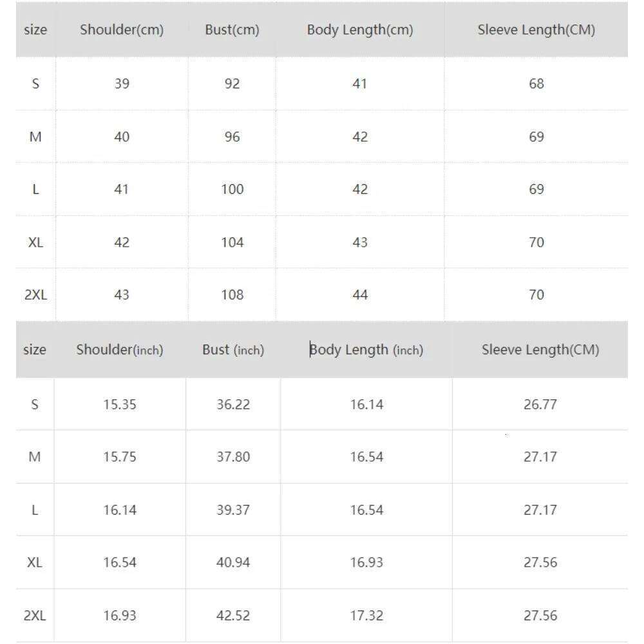Viewport: 644px width, 644px height.
Task: Click the Body Length (inch) header
Action: coord(366,350)
